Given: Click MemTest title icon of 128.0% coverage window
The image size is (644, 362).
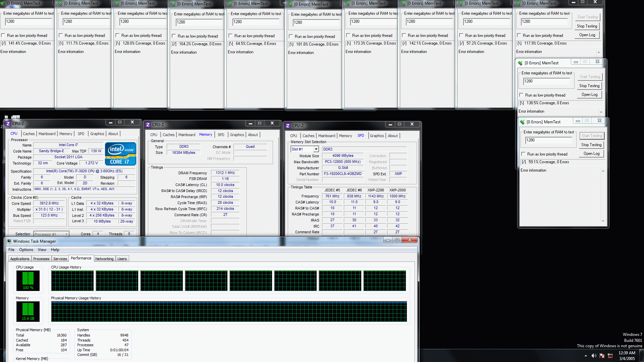Looking at the screenshot, I should [117, 3].
